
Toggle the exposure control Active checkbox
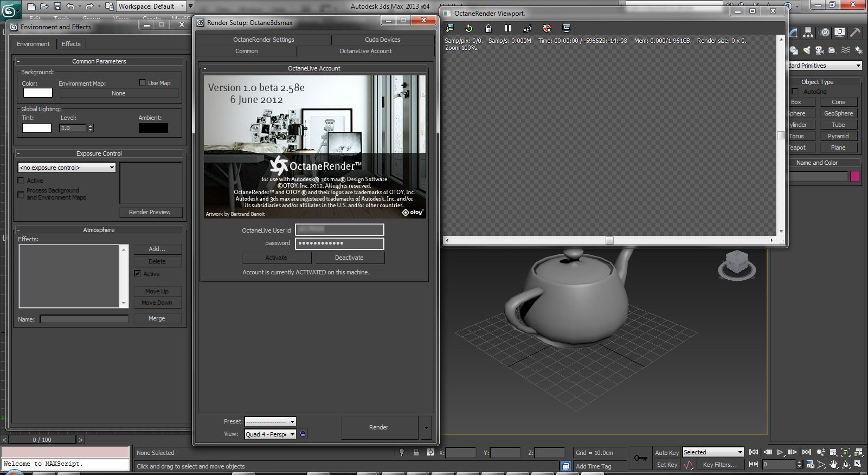pyautogui.click(x=21, y=181)
